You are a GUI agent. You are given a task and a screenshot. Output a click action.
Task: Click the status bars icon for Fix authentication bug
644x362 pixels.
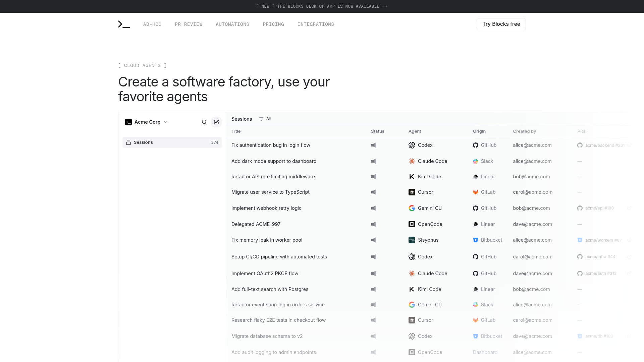coord(374,145)
